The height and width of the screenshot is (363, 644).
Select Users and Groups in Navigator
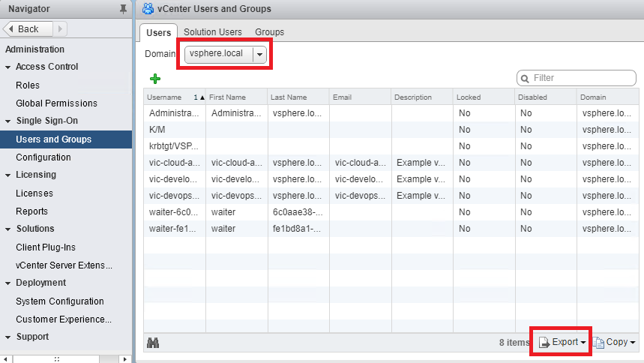click(x=66, y=139)
